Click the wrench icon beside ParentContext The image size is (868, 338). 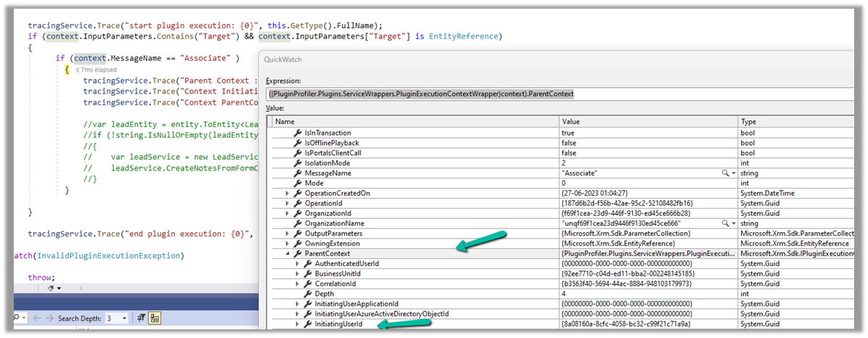(x=298, y=254)
